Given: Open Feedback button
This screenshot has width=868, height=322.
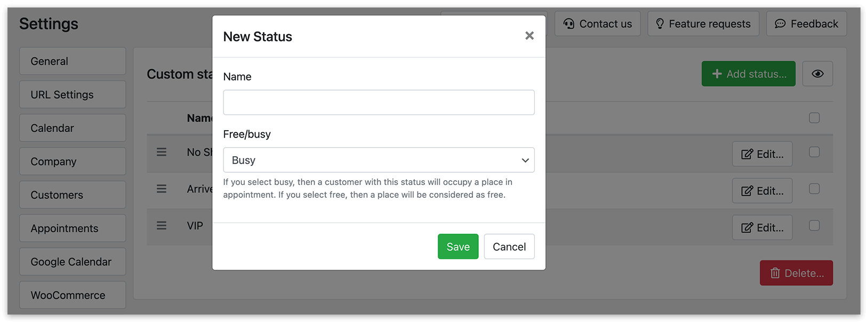Looking at the screenshot, I should click(x=806, y=24).
